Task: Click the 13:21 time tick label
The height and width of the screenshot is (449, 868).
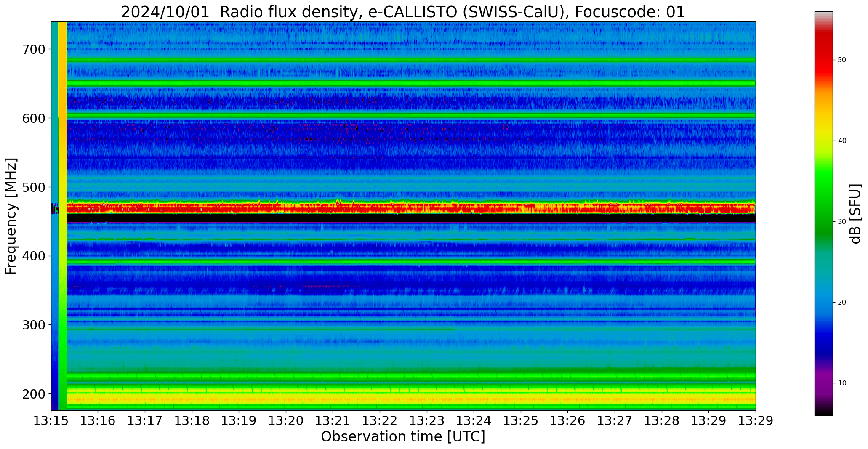Action: click(x=333, y=421)
